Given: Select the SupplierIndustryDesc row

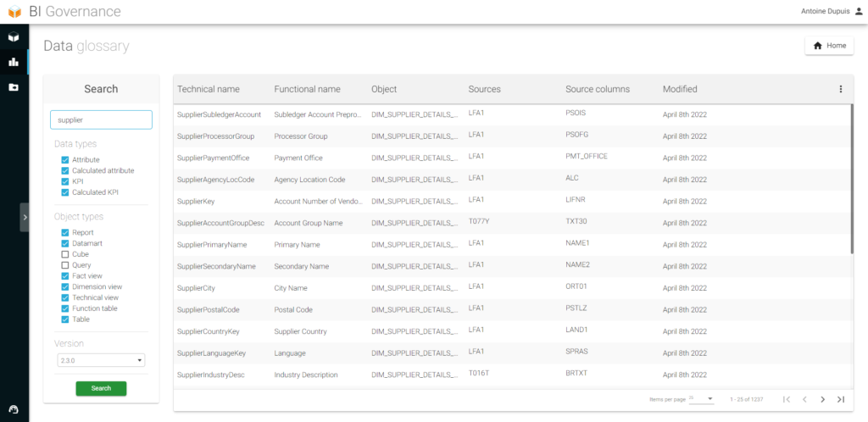Looking at the screenshot, I should pyautogui.click(x=512, y=375).
